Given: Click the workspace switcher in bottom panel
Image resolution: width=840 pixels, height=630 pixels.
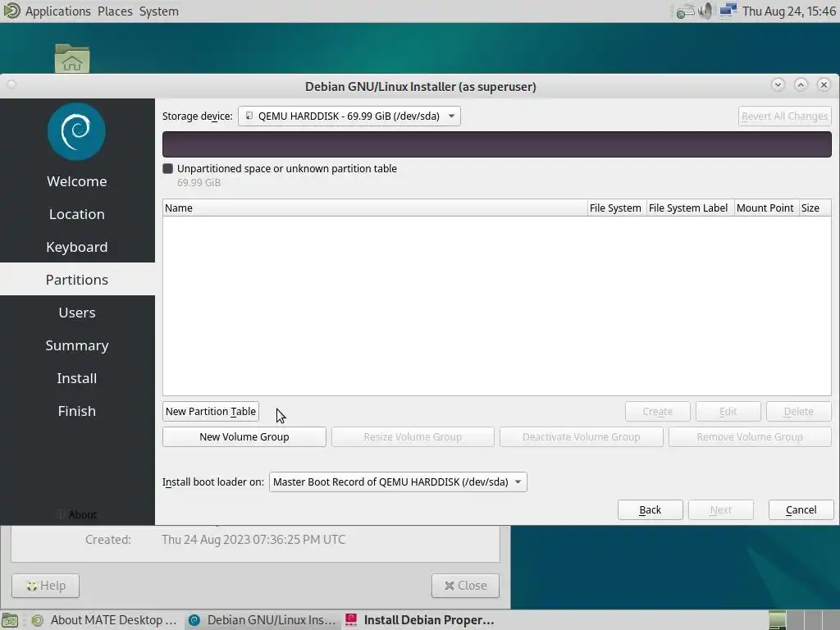Looking at the screenshot, I should (x=804, y=620).
